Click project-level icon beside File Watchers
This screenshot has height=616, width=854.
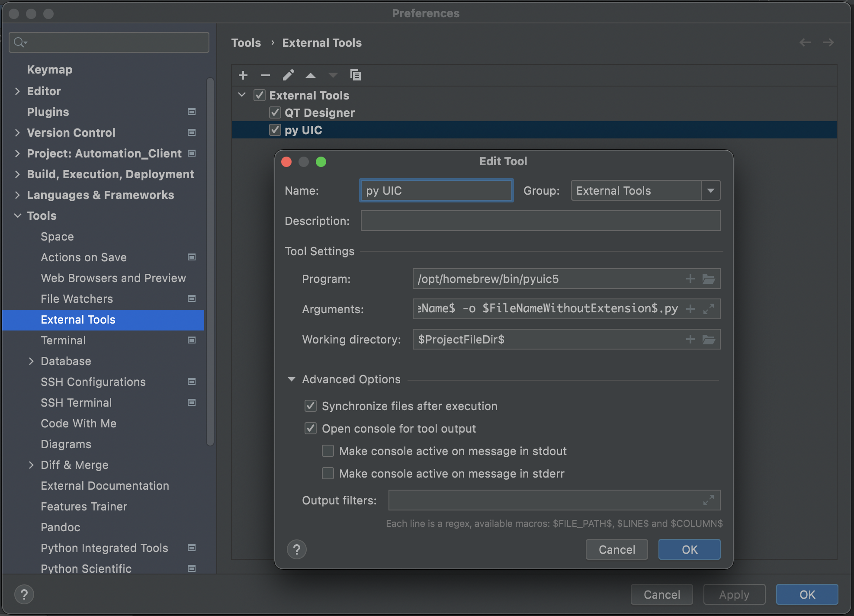[x=192, y=298]
